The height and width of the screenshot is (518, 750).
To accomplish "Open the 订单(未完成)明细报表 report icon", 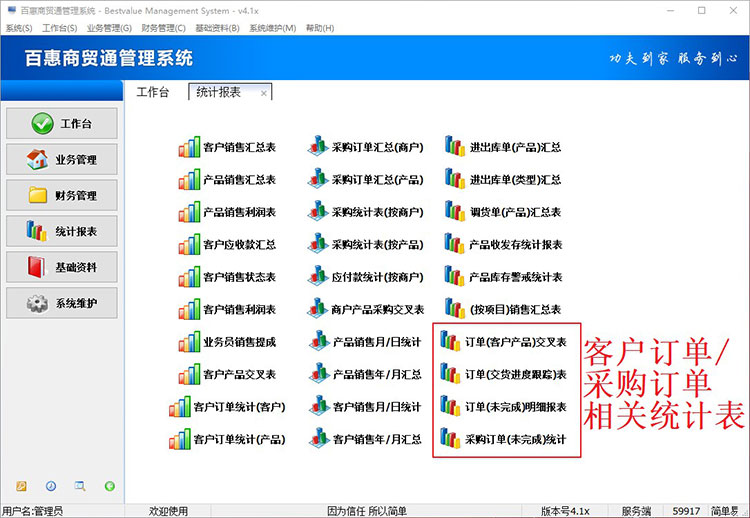I will 450,406.
